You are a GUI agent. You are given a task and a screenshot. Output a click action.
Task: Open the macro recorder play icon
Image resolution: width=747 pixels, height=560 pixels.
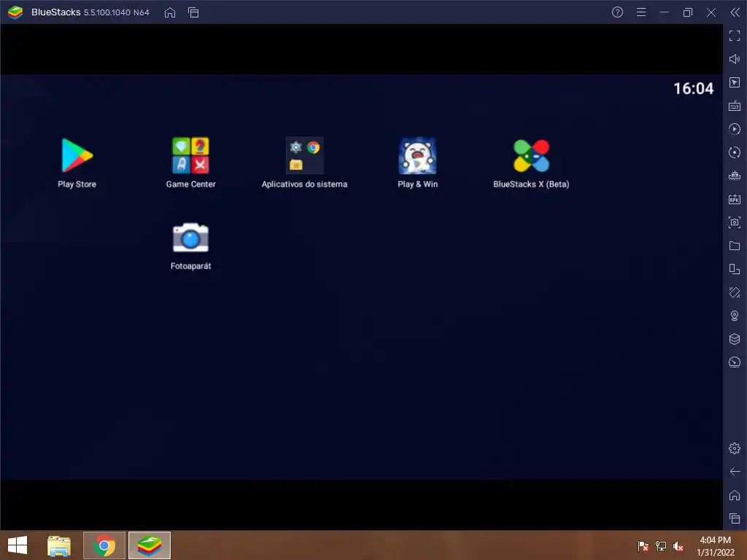735,129
